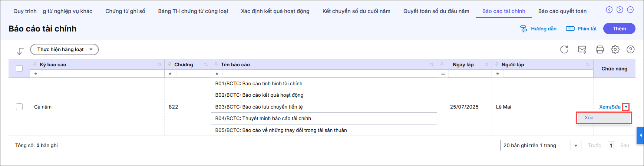Refresh the report list with reload icon
This screenshot has height=166, width=644.
(564, 50)
